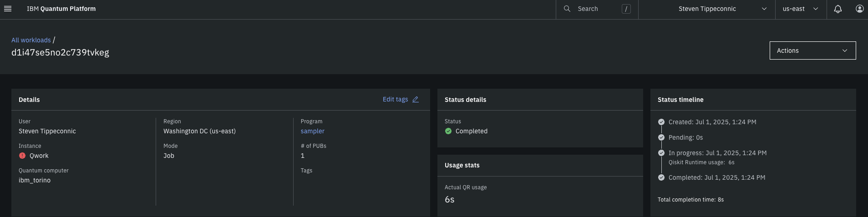Open the us-east region dropdown
The height and width of the screenshot is (217, 868).
tap(801, 9)
